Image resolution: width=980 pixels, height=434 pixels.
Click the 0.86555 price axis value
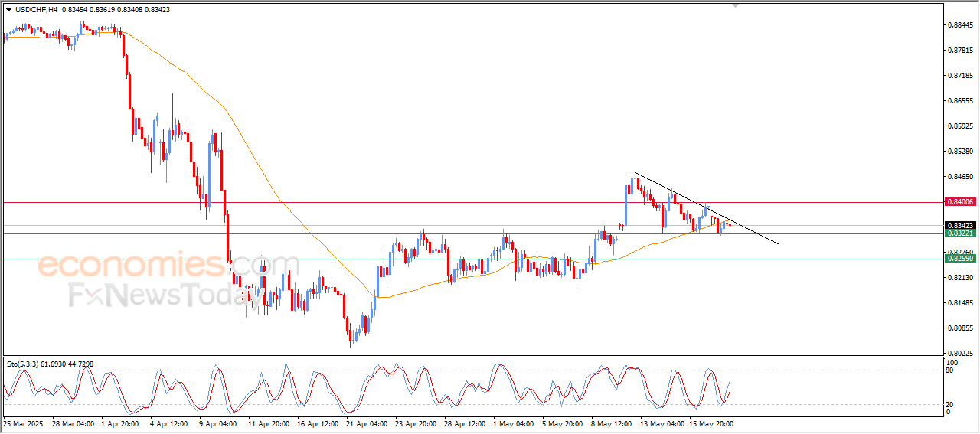click(960, 101)
